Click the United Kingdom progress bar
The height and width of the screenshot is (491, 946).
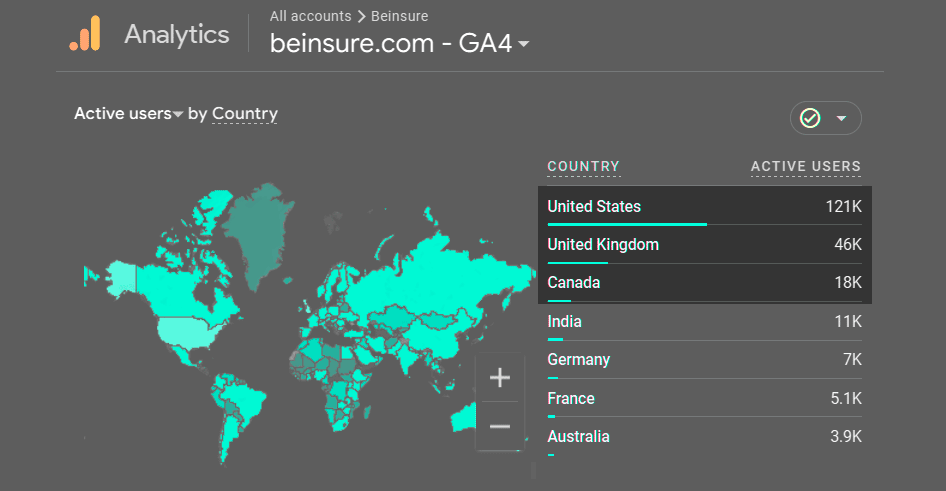pyautogui.click(x=577, y=263)
